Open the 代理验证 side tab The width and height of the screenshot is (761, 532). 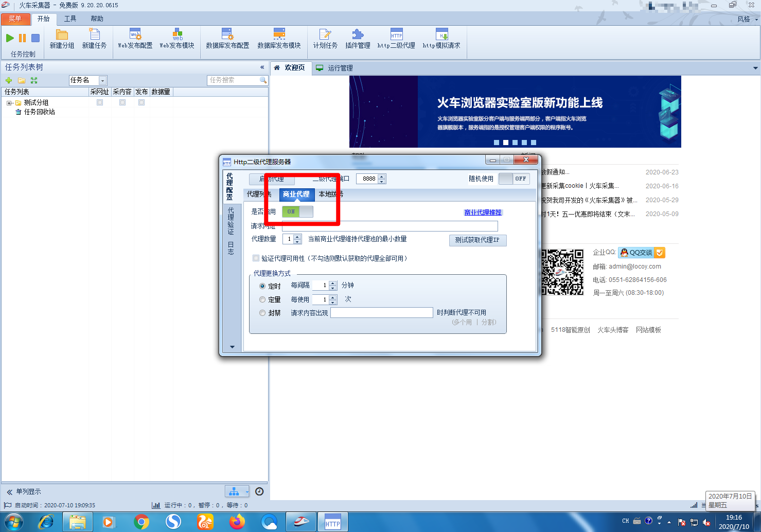point(231,221)
